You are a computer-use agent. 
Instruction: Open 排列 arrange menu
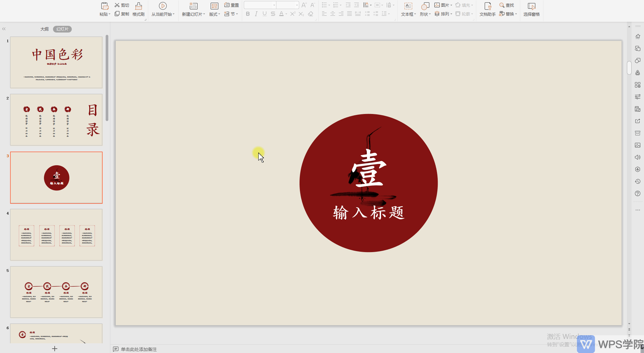coord(443,14)
